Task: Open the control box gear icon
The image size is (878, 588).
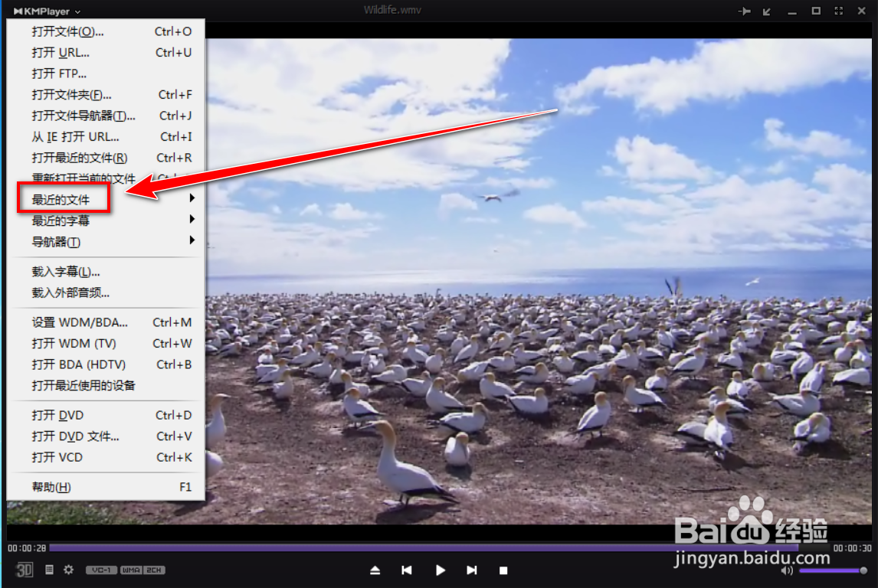Action: click(68, 570)
